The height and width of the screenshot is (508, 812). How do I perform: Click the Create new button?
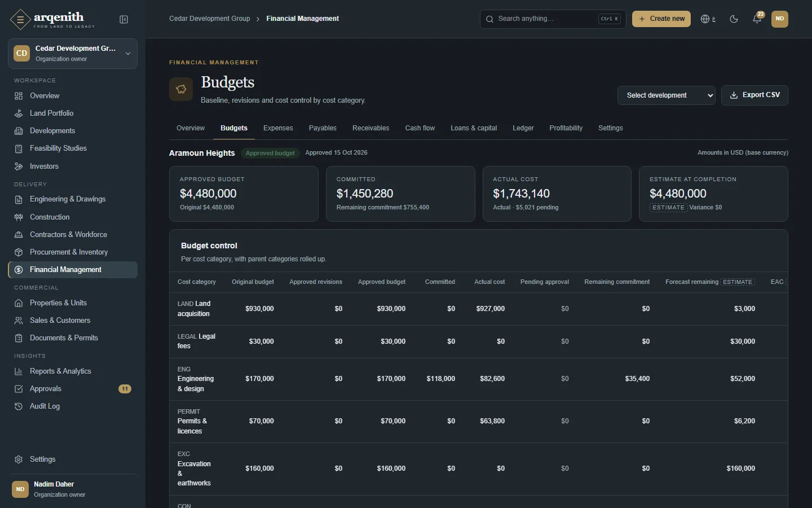coord(661,19)
